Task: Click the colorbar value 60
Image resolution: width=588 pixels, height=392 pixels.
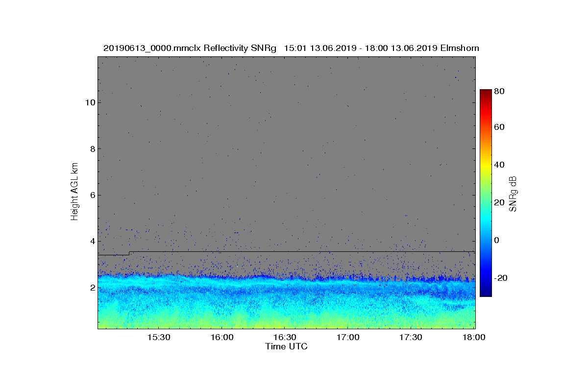Action: coord(500,127)
